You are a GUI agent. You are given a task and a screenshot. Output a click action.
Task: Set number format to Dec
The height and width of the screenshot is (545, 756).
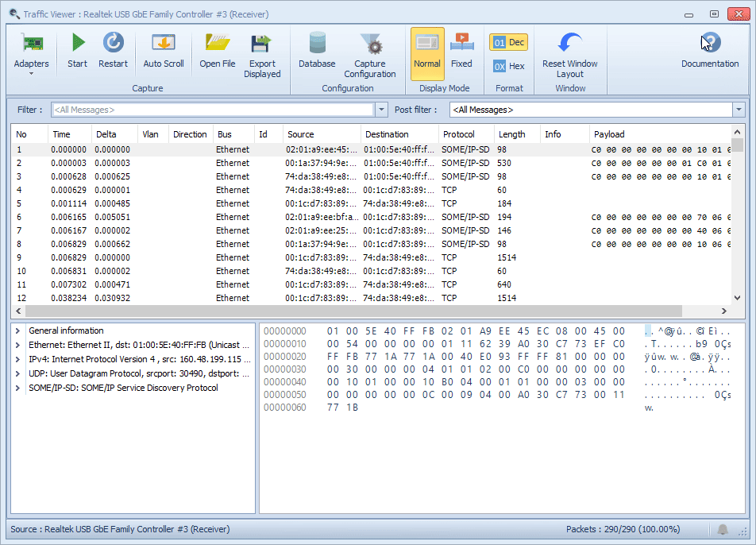(509, 42)
